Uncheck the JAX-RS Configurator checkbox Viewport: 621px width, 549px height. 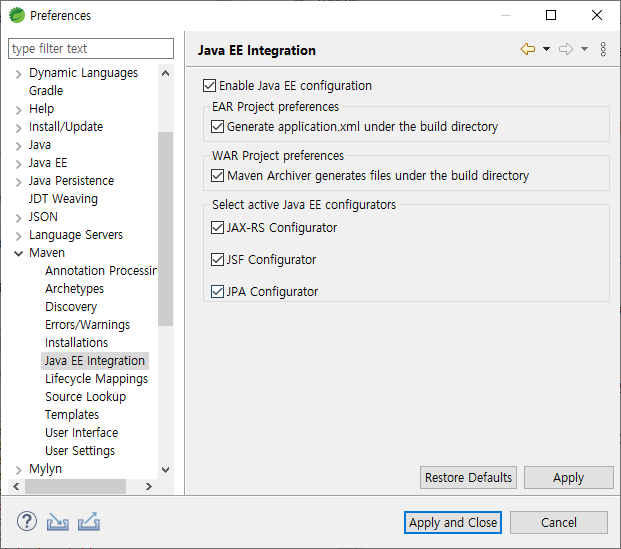click(x=217, y=228)
